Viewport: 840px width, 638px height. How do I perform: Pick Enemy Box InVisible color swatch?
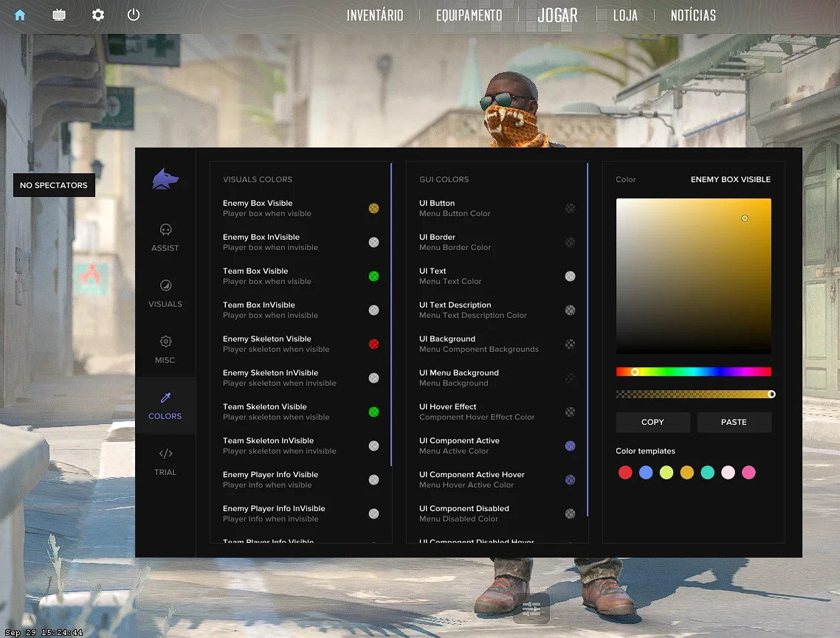tap(374, 243)
